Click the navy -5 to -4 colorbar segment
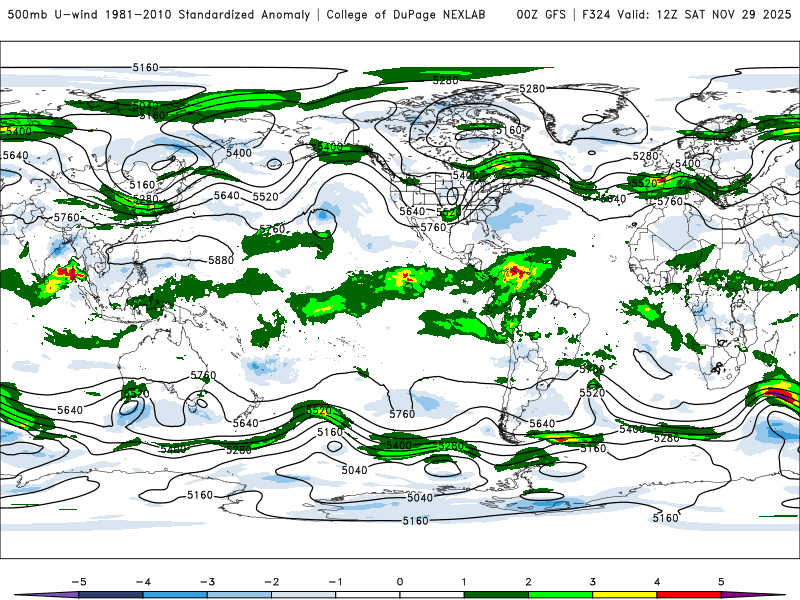Screen dimensions: 800x600 [111, 595]
